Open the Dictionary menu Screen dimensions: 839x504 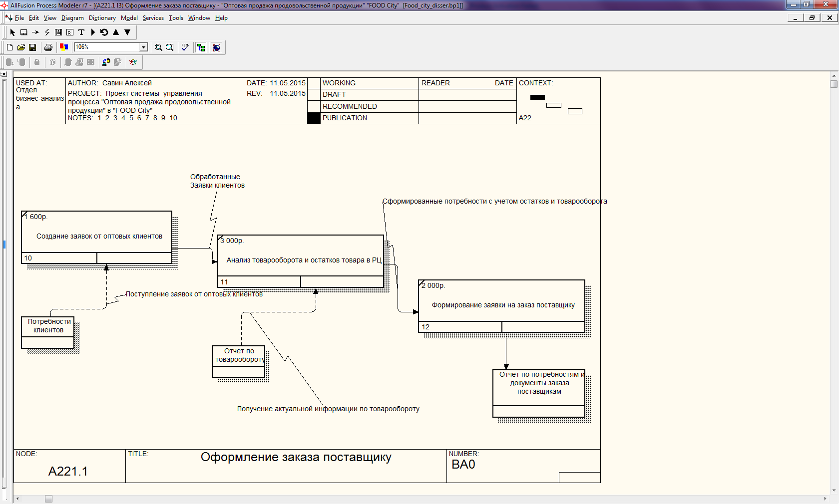[102, 18]
